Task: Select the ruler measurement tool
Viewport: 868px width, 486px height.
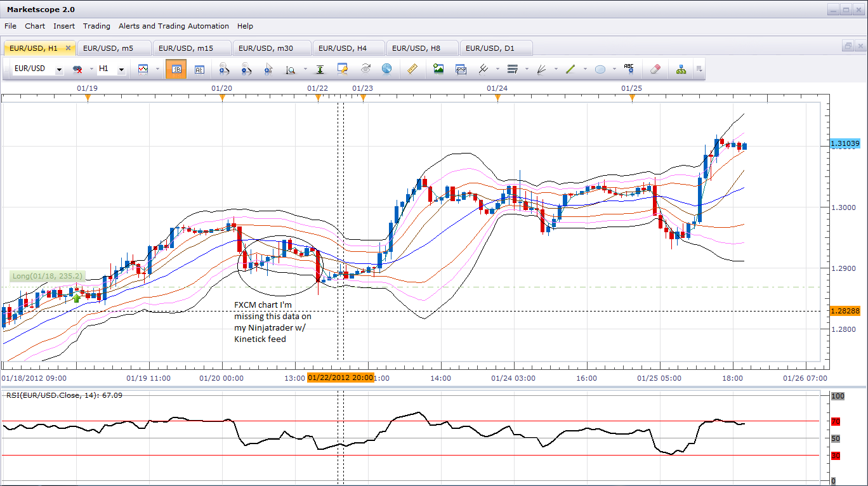Action: (412, 69)
